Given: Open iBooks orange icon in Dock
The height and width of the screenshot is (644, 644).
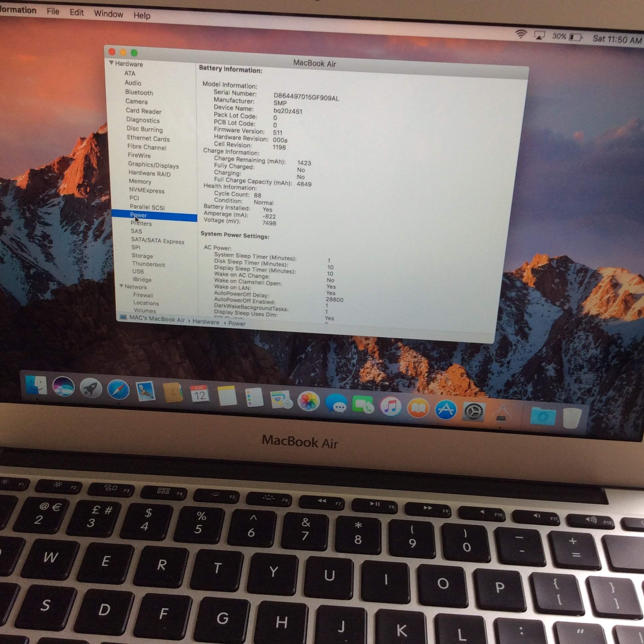Looking at the screenshot, I should tap(418, 408).
